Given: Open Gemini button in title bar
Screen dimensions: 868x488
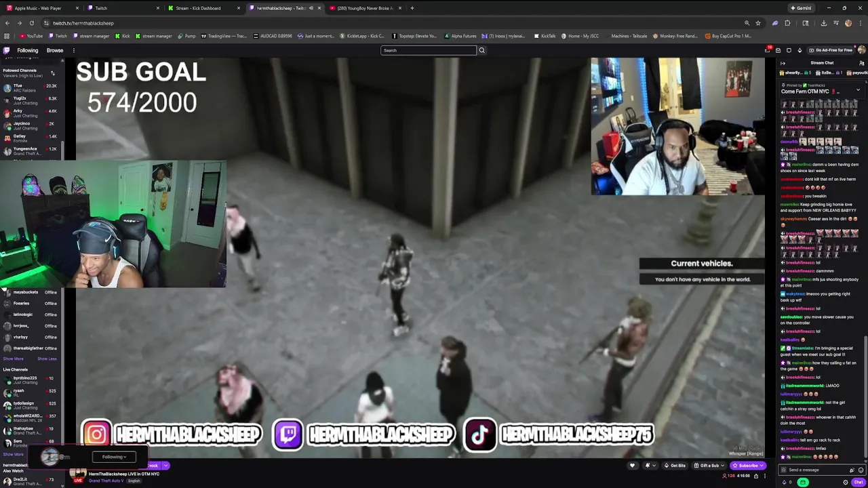Looking at the screenshot, I should [x=801, y=8].
